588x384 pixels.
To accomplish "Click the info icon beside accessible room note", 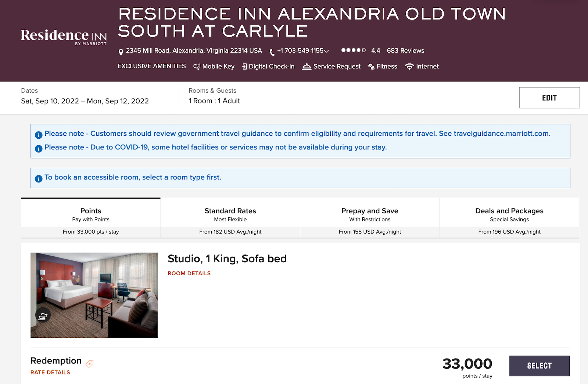I will tap(39, 178).
